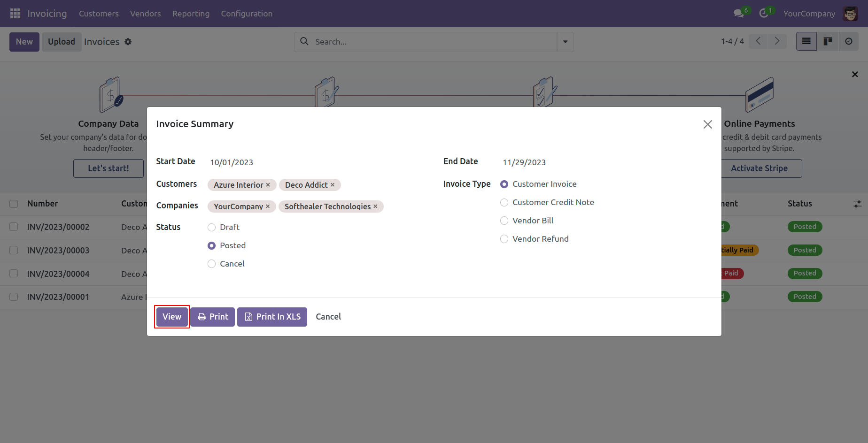Remove Azure Interior customer tag
The width and height of the screenshot is (868, 443).
[x=268, y=185]
